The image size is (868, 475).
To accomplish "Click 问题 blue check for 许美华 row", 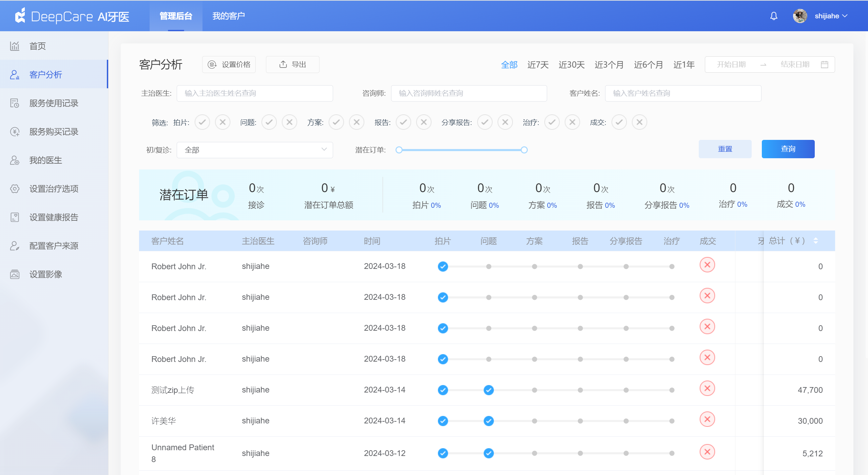I will coord(488,421).
